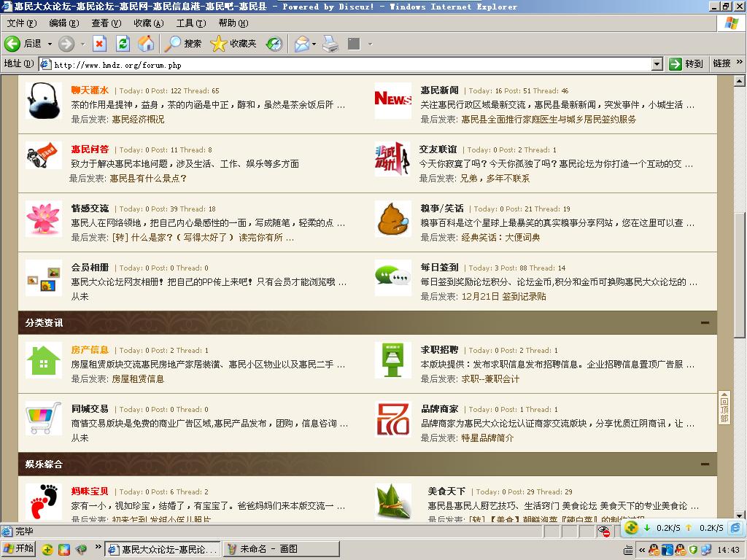Open the 收藏 menu in menu bar

pyautogui.click(x=148, y=23)
